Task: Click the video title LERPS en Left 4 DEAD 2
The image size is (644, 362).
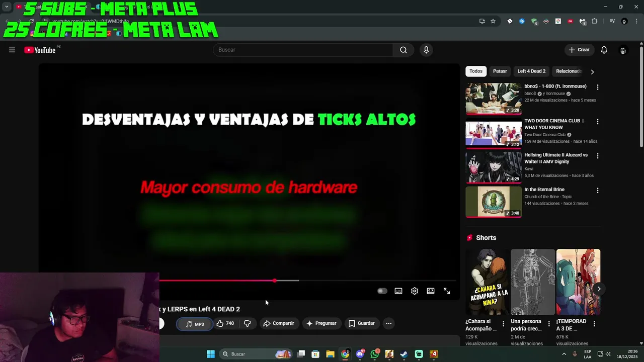Action: coord(200,309)
